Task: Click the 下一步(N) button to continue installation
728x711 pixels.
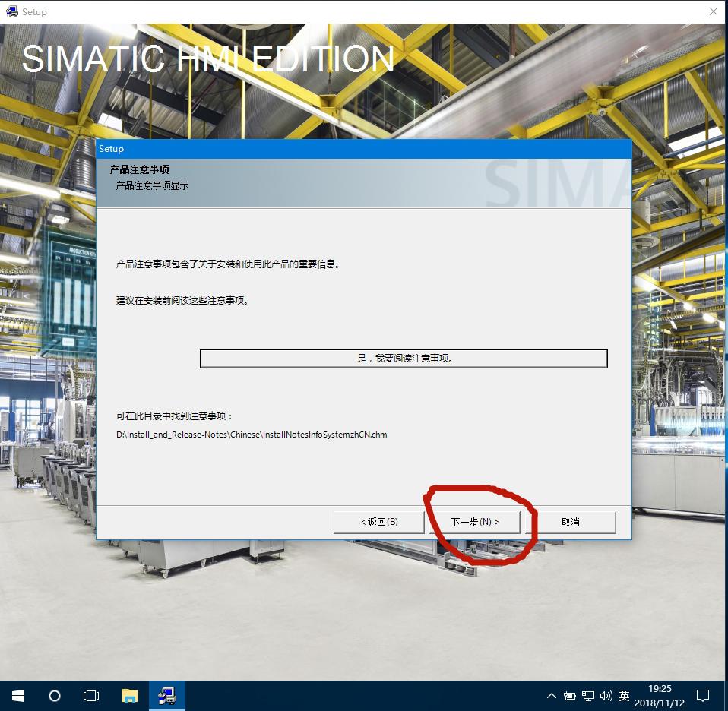Action: (x=475, y=522)
